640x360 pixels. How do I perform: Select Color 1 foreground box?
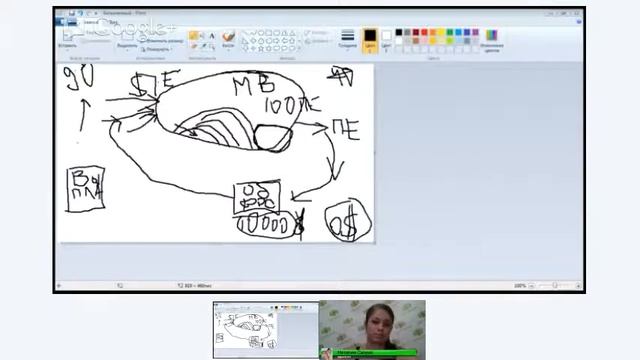[x=370, y=40]
